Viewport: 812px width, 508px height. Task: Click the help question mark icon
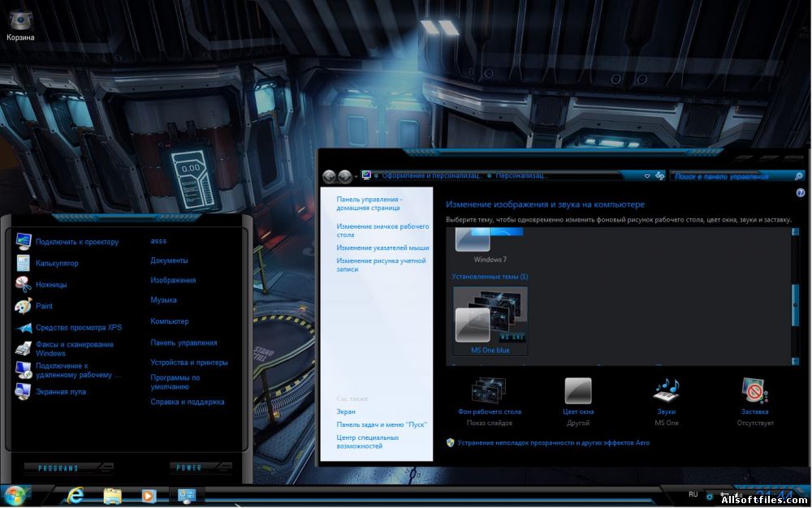(x=801, y=192)
